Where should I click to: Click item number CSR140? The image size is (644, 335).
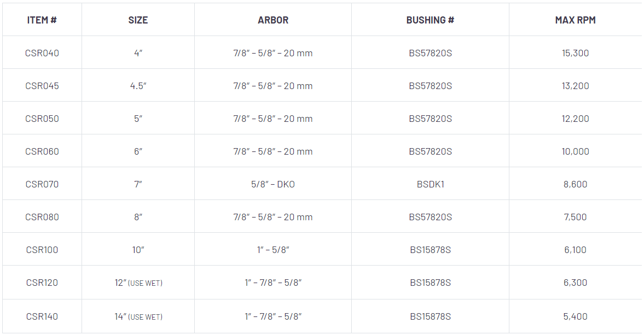(42, 316)
